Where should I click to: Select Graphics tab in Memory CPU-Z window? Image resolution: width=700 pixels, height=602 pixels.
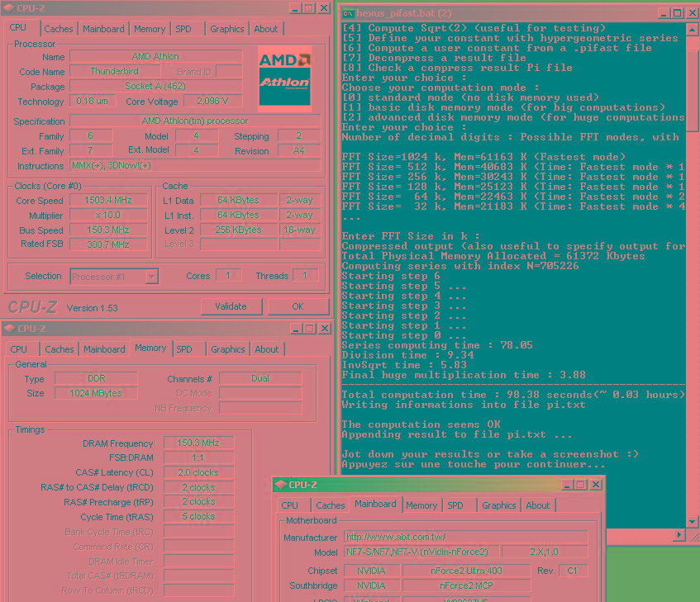227,349
